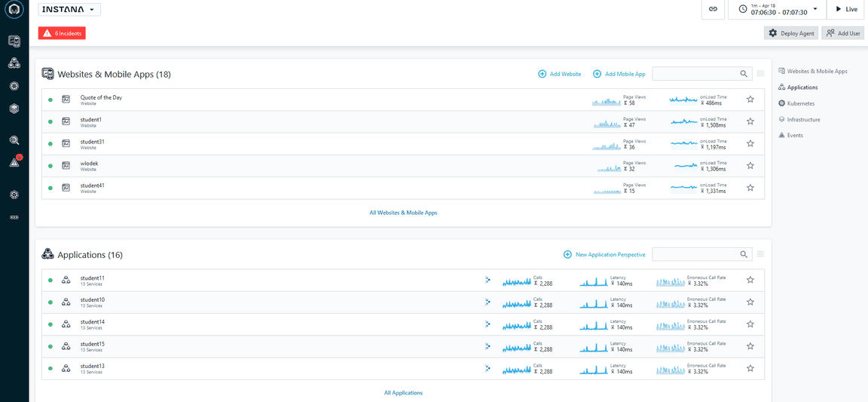Open dependency map icon for student11
The width and height of the screenshot is (868, 402).
click(x=487, y=280)
